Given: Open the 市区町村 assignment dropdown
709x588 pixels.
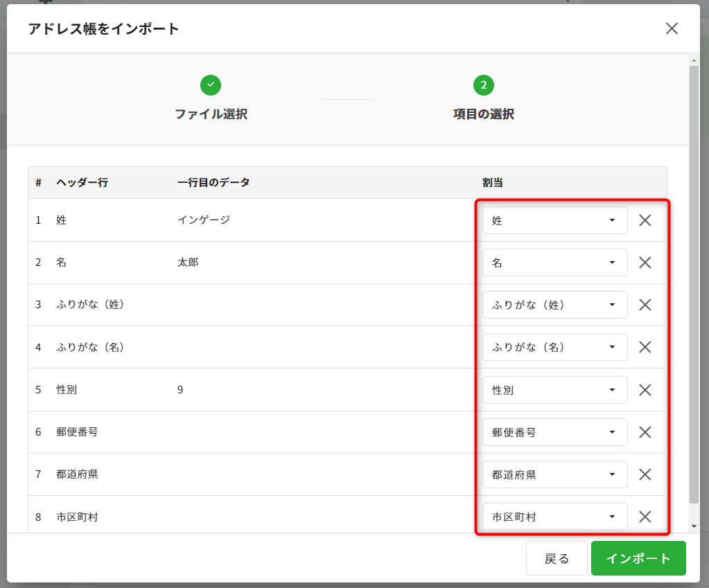Looking at the screenshot, I should tap(554, 517).
